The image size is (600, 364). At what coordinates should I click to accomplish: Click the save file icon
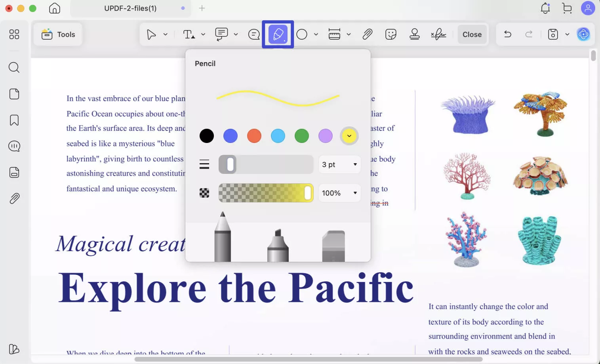[553, 34]
